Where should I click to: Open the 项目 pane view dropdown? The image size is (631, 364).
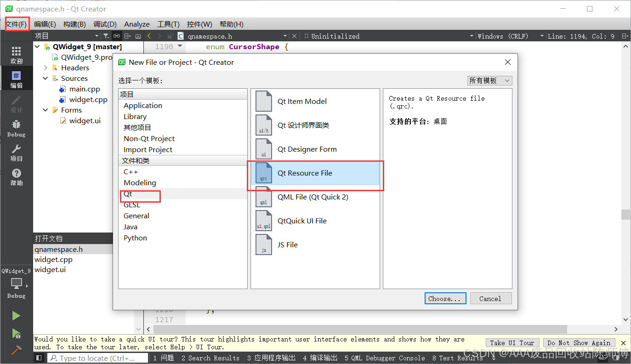click(67, 36)
